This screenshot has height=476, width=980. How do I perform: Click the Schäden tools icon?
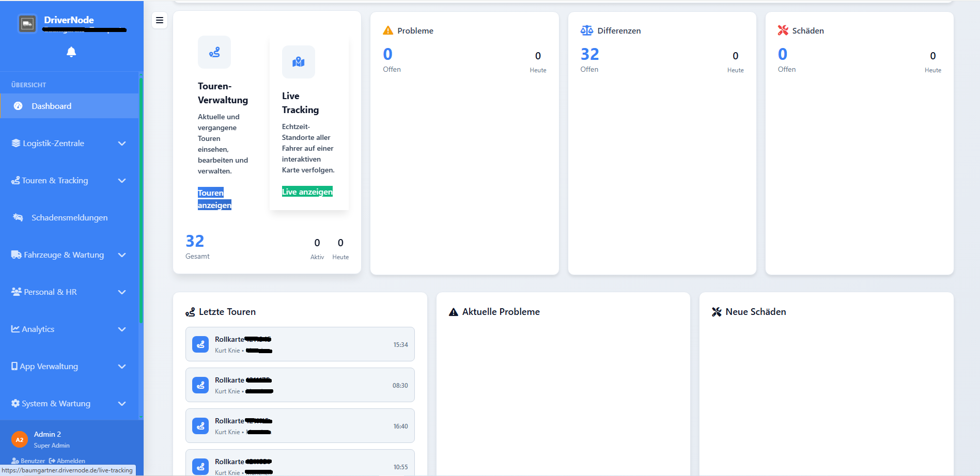783,30
